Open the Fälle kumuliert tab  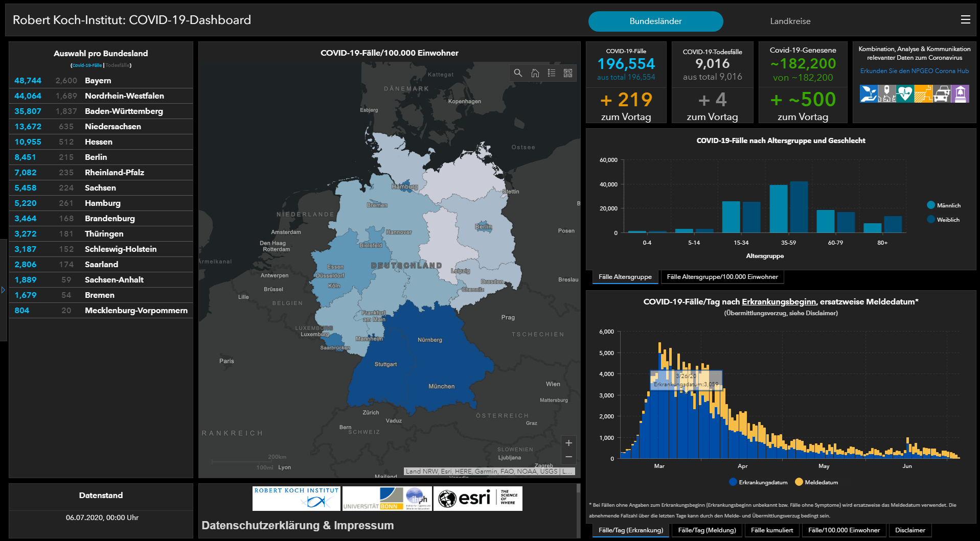point(771,530)
